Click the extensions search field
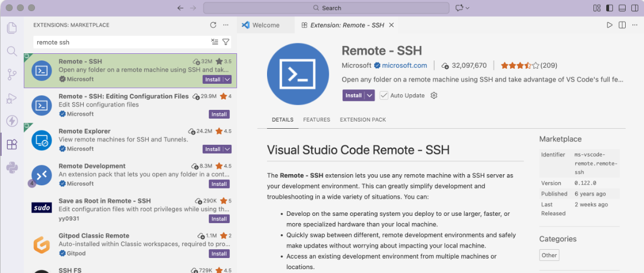The image size is (644, 273). click(122, 42)
